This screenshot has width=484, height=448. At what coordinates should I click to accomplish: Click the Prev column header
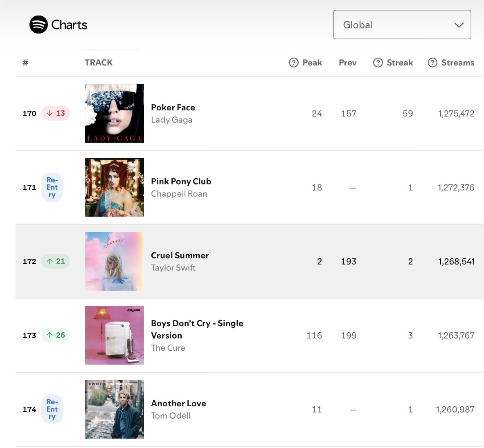348,63
